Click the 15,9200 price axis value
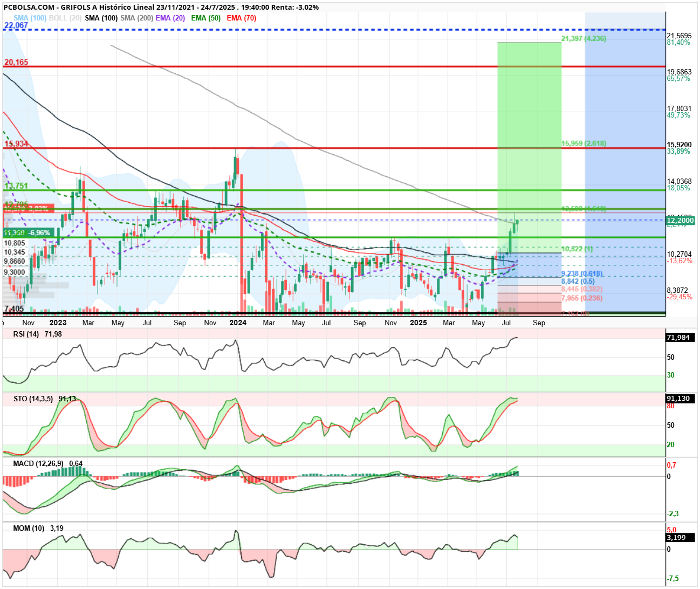Viewport: 700px width, 589px height. click(x=680, y=145)
